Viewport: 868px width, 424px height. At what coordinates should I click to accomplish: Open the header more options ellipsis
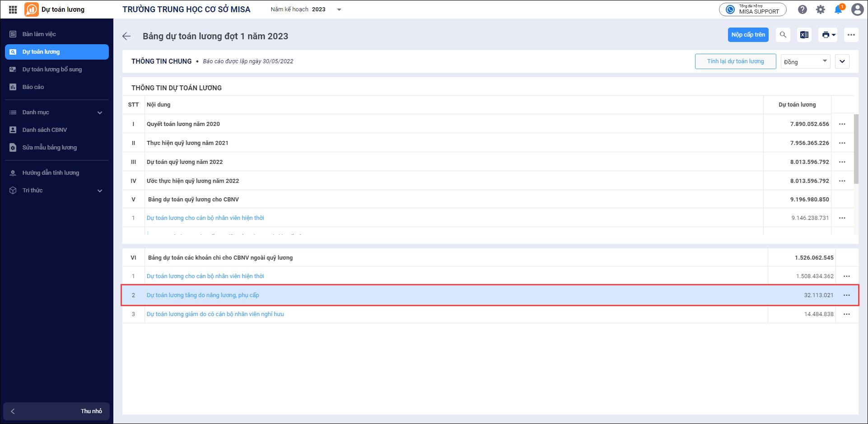coord(851,35)
